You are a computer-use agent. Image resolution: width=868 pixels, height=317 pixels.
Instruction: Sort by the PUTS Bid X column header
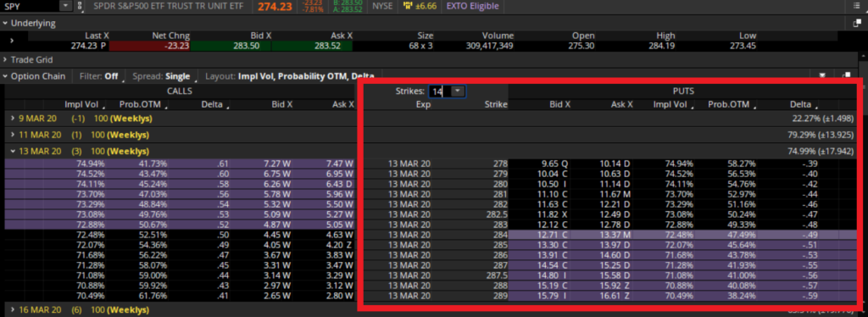559,104
